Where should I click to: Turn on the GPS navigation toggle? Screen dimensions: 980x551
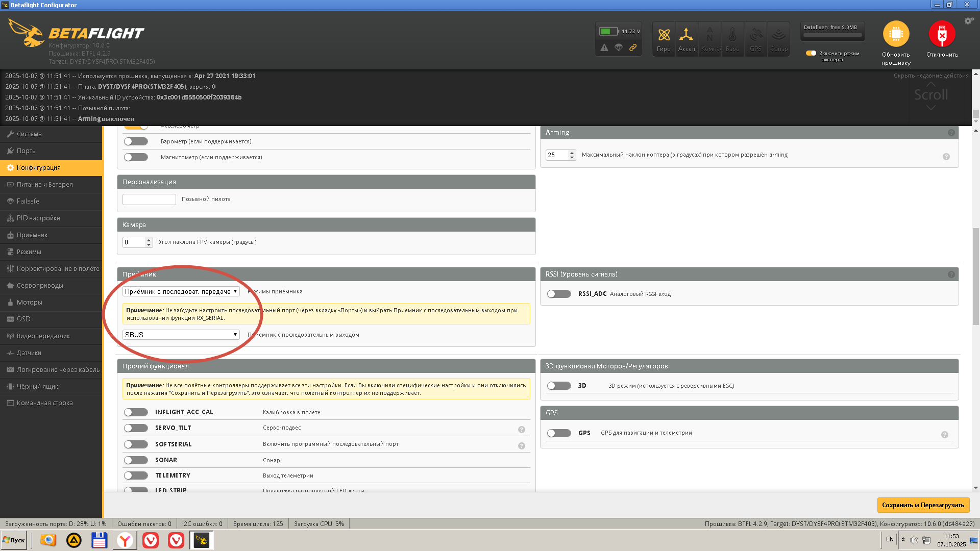[559, 433]
